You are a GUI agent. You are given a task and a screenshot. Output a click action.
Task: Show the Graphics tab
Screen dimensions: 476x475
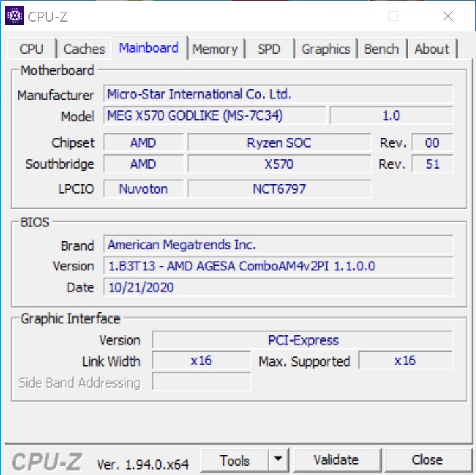326,49
